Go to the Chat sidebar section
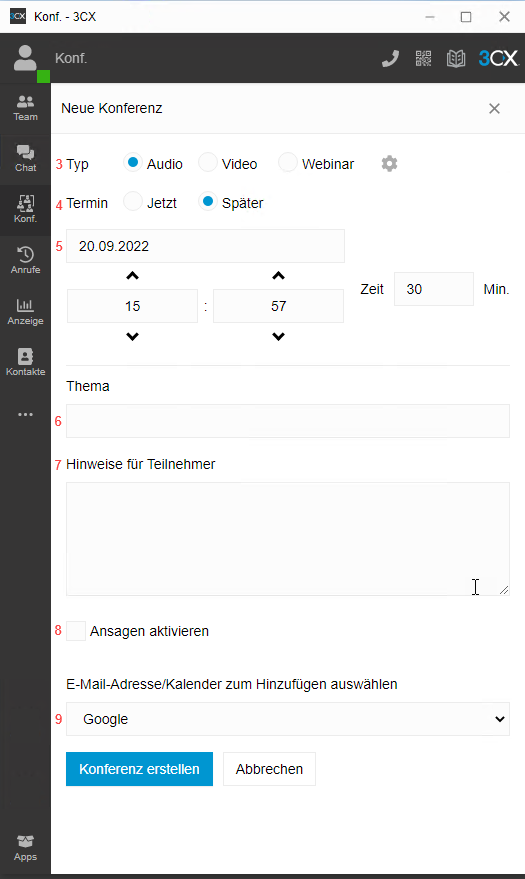The height and width of the screenshot is (879, 525). (x=25, y=159)
